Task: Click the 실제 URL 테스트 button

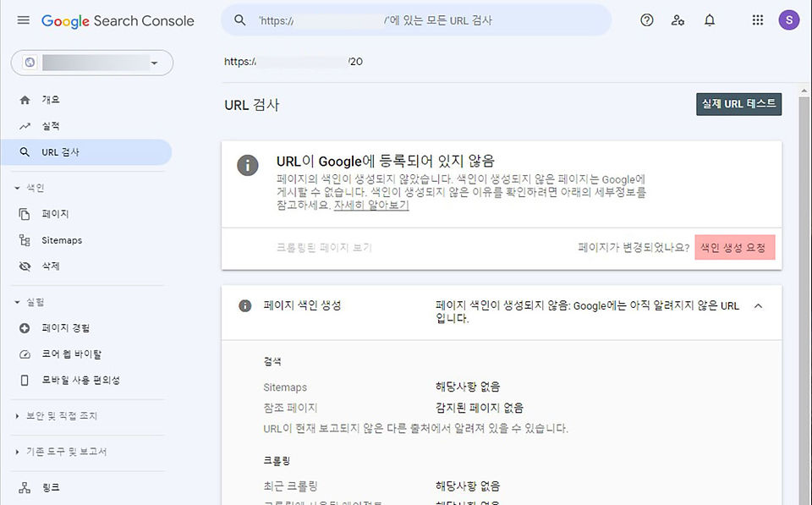Action: point(738,104)
